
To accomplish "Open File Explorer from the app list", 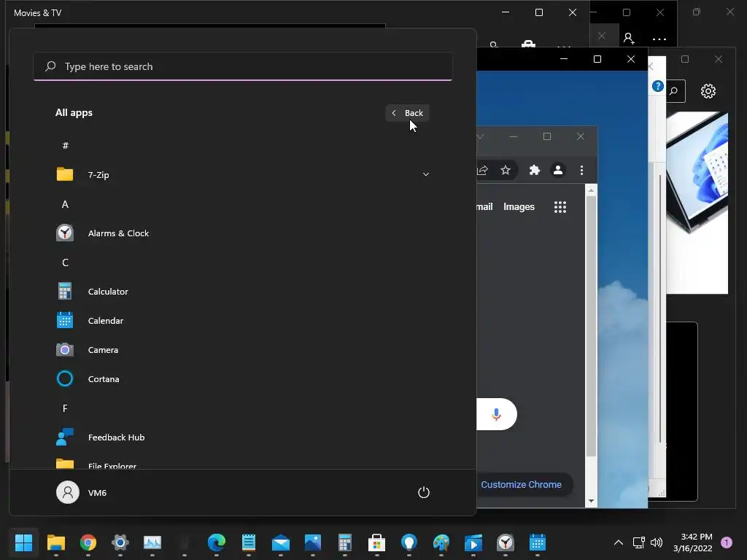I will tap(243, 464).
